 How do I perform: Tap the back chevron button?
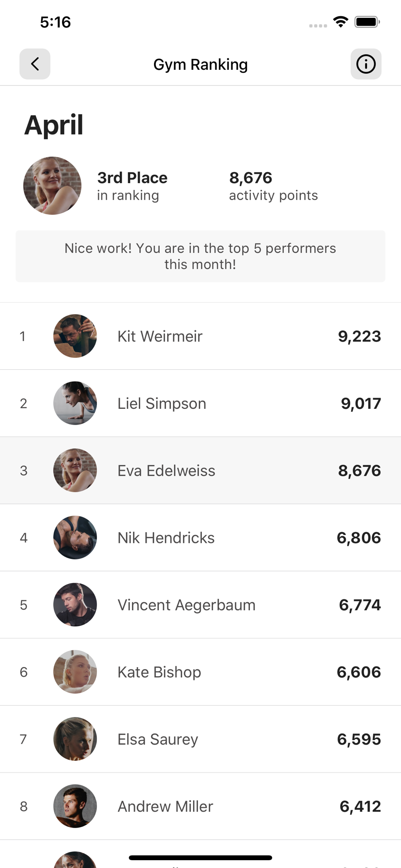pos(35,64)
